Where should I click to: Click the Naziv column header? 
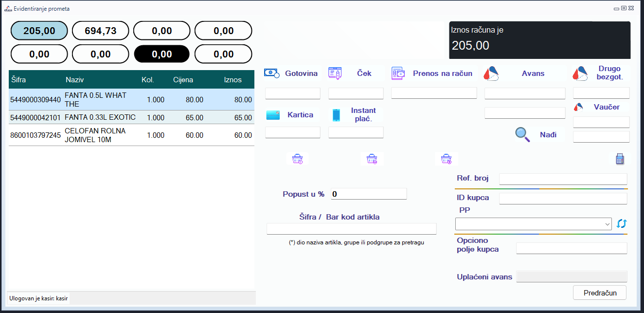(75, 80)
